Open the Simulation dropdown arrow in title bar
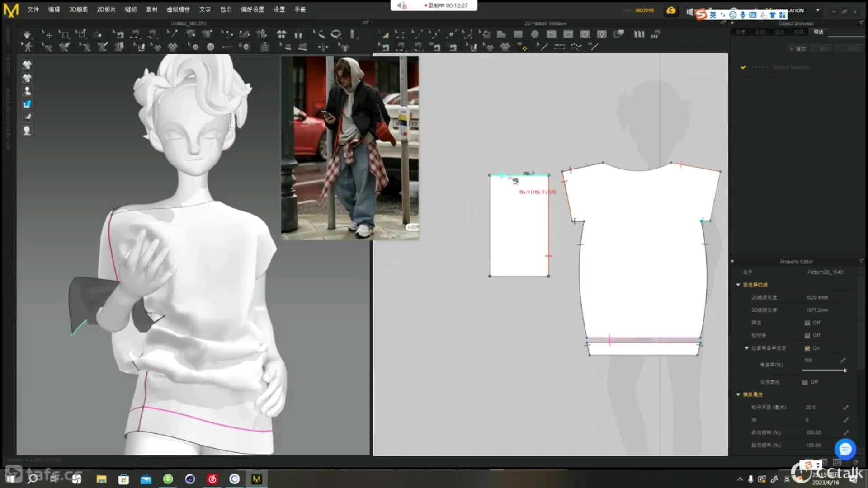The width and height of the screenshot is (868, 488). coord(817,10)
